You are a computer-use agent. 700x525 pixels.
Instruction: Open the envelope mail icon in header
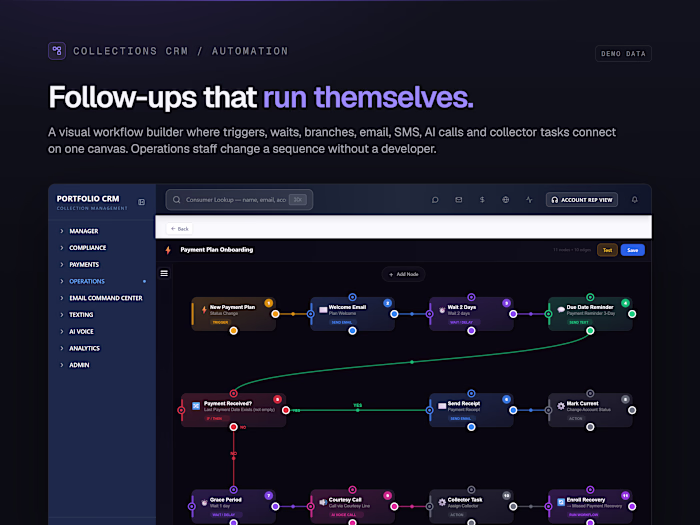pos(458,200)
